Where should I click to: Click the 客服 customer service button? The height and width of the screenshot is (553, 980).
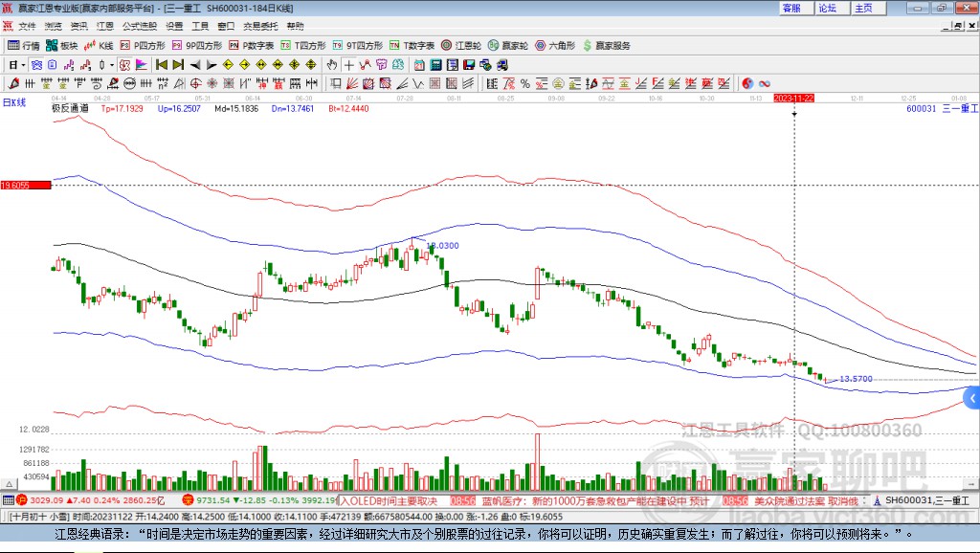coord(791,8)
